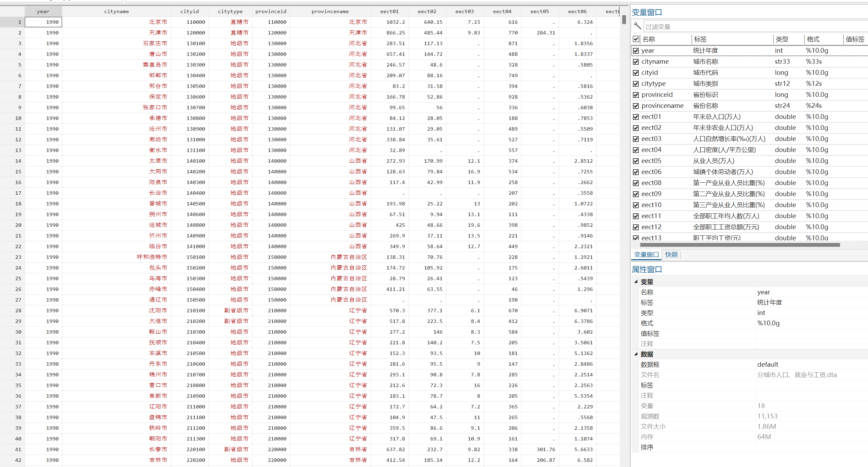868x467 pixels.
Task: Expand the 文件名 row arrow
Action: click(636, 375)
